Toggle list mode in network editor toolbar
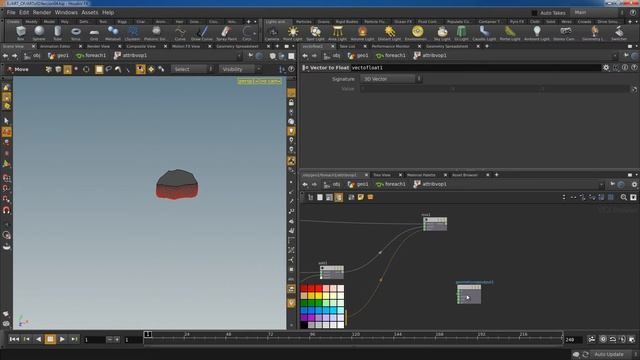 pos(320,197)
